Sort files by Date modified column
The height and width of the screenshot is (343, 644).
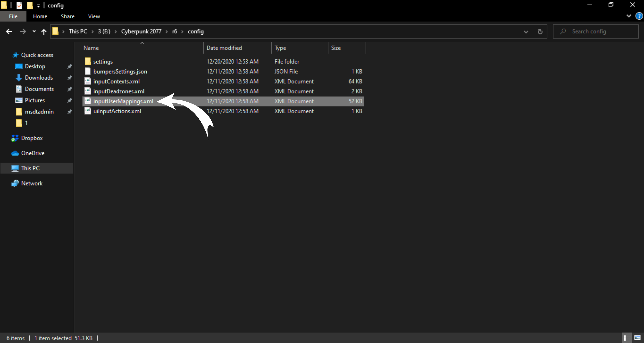point(224,48)
